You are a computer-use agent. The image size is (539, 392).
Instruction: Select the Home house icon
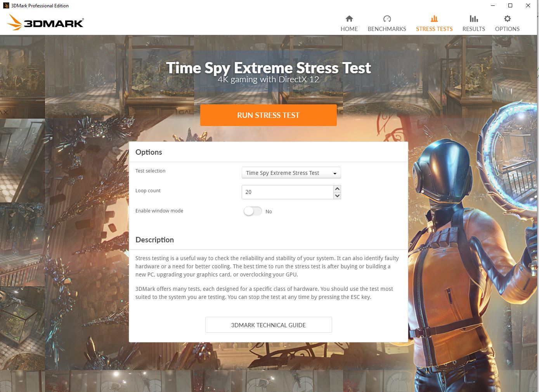point(349,19)
